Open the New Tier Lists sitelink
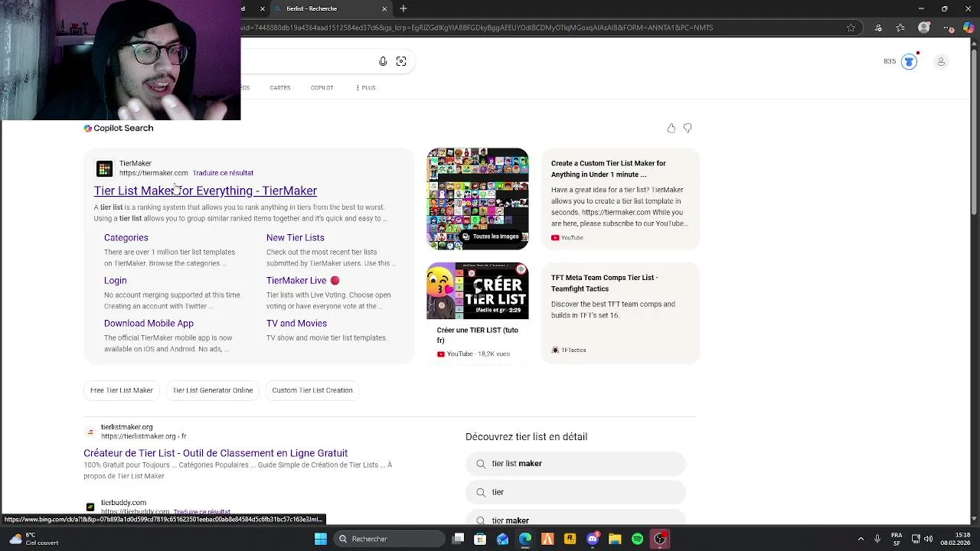980x551 pixels. [296, 238]
